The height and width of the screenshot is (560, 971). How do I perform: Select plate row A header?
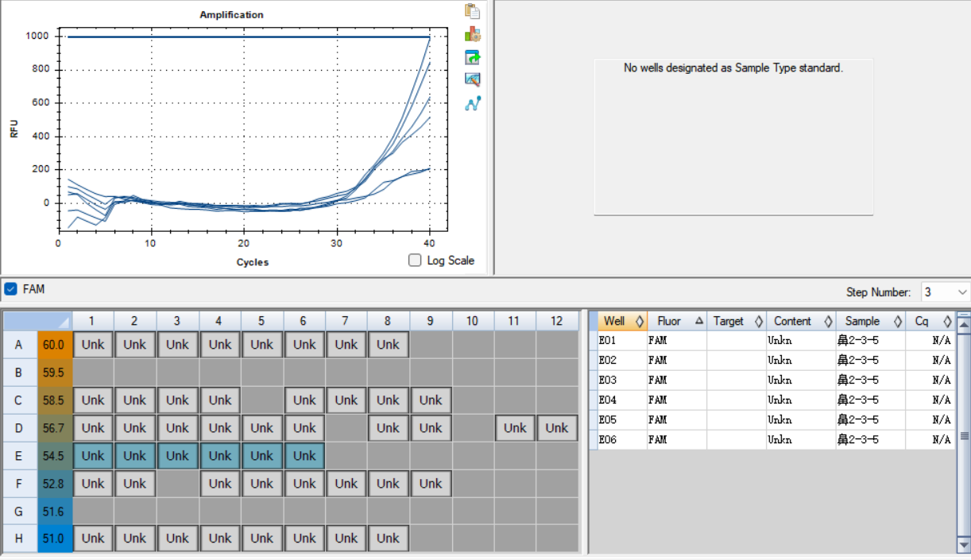20,345
